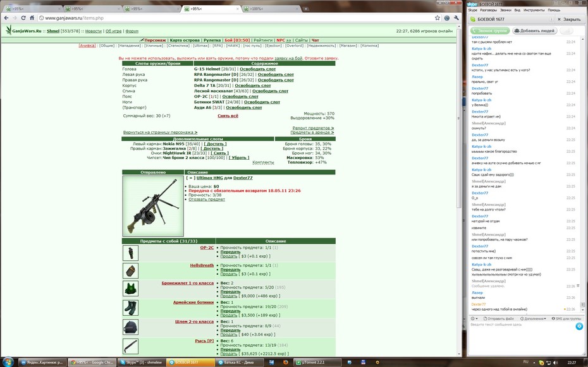The height and width of the screenshot is (367, 588).
Task: Click Закрыть button in Skype chat
Action: pos(569,19)
